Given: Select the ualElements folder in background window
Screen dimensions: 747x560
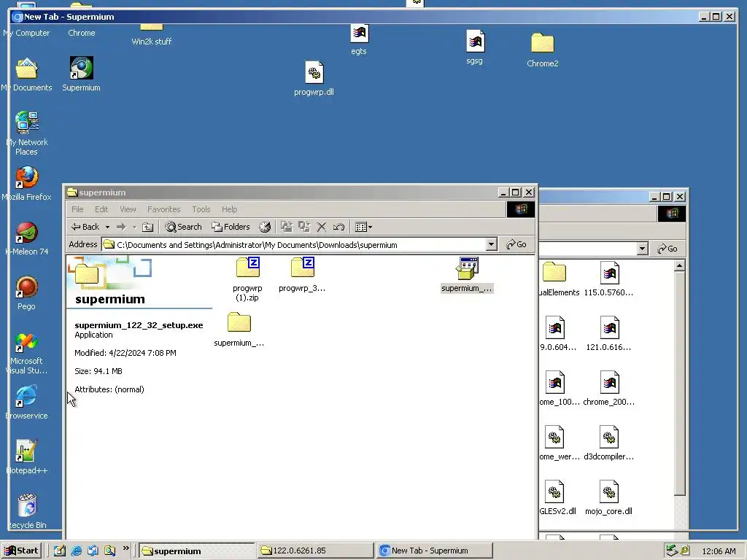Looking at the screenshot, I should click(557, 279).
